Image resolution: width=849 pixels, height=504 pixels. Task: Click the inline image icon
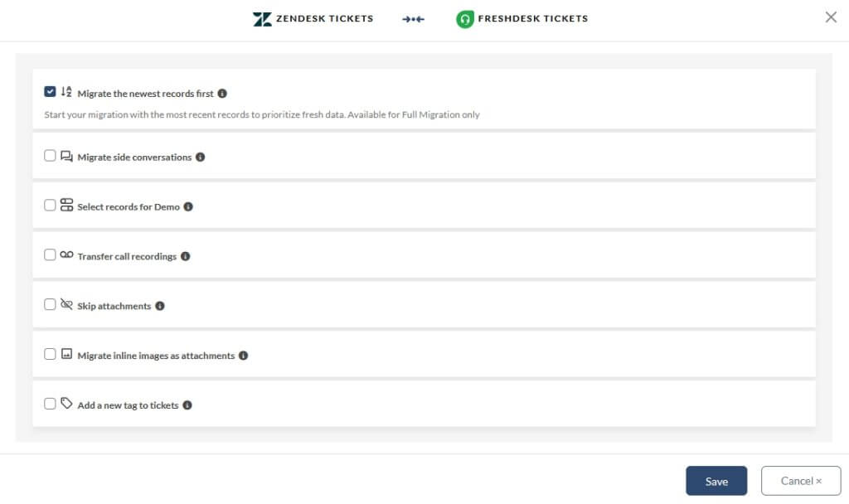click(x=66, y=353)
